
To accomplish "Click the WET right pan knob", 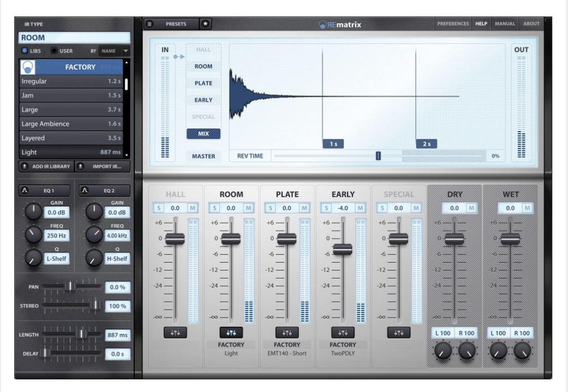I will click(x=523, y=351).
